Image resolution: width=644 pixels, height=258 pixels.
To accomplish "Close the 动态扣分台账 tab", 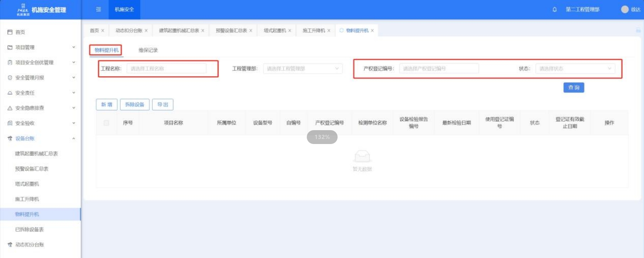I will tap(146, 30).
